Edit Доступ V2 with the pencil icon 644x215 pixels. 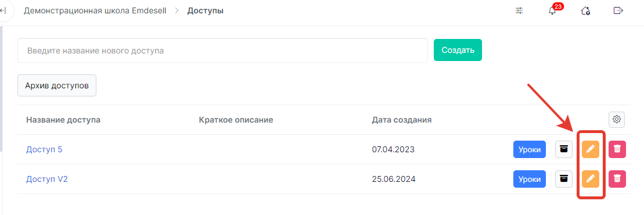[590, 179]
